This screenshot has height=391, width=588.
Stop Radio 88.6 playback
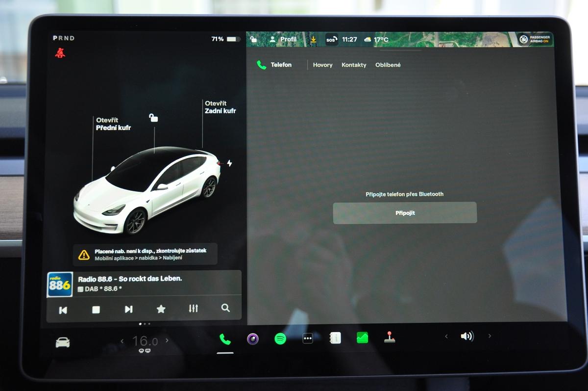(x=96, y=310)
